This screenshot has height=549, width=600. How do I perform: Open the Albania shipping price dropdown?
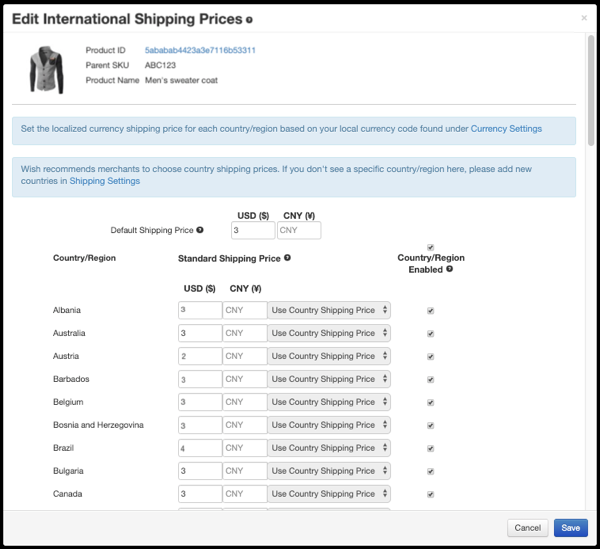(329, 310)
